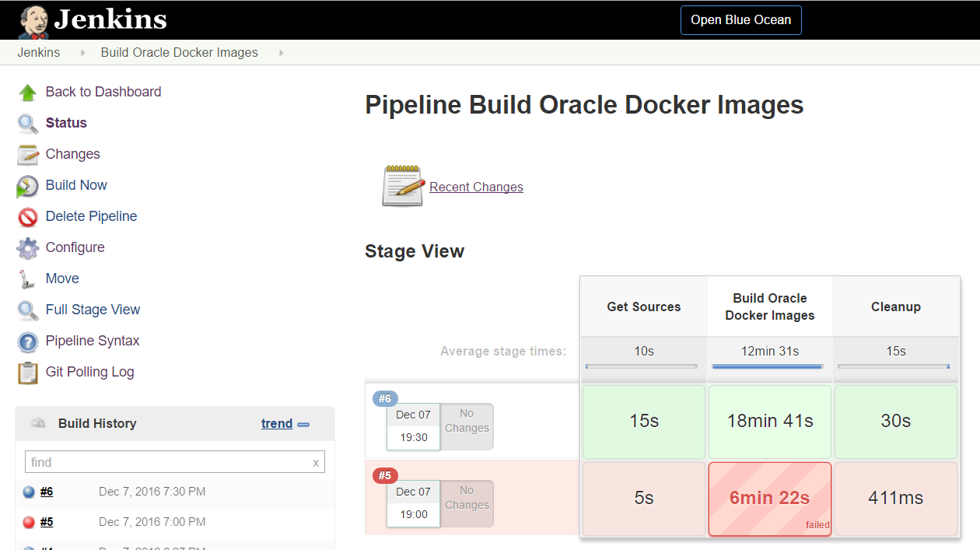Image resolution: width=980 pixels, height=550 pixels.
Task: Click the Get Sources column header
Action: tap(644, 307)
